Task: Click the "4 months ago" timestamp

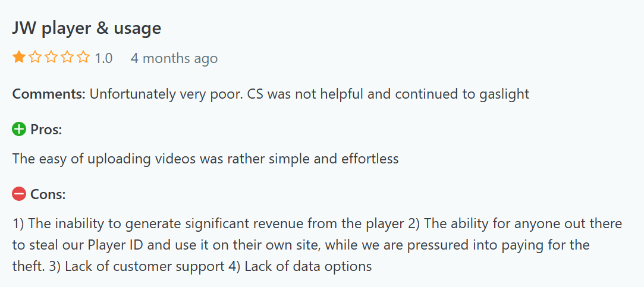Action: (x=174, y=58)
